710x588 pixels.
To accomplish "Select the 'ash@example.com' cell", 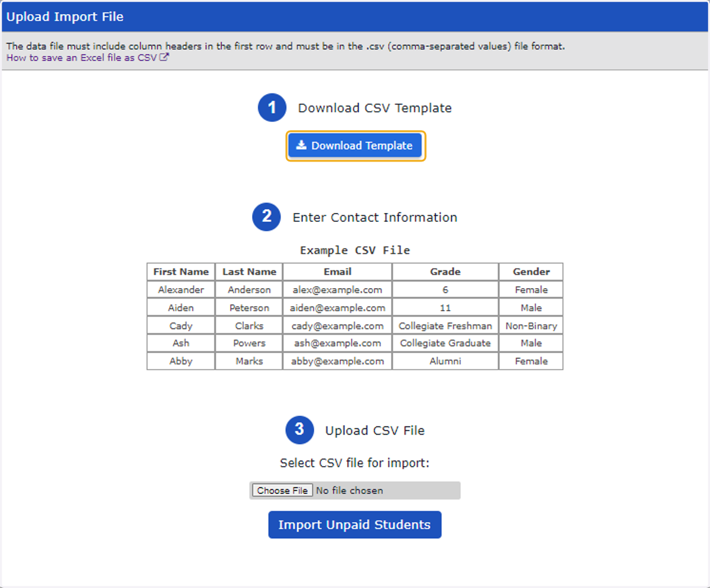I will pyautogui.click(x=337, y=343).
